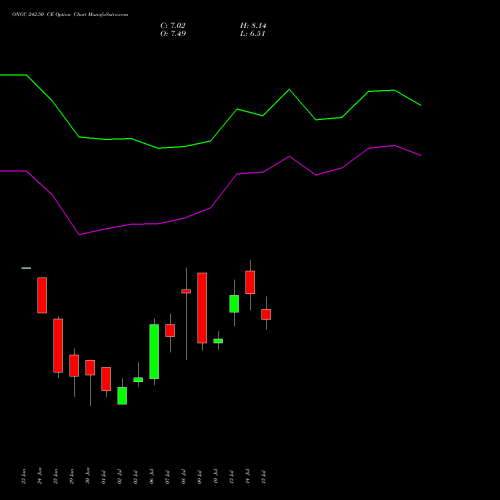
Task: Select the low value L: 6.51
Action: tap(253, 34)
